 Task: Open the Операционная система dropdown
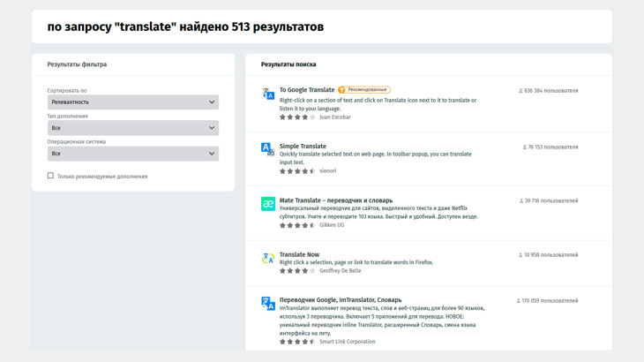point(133,154)
